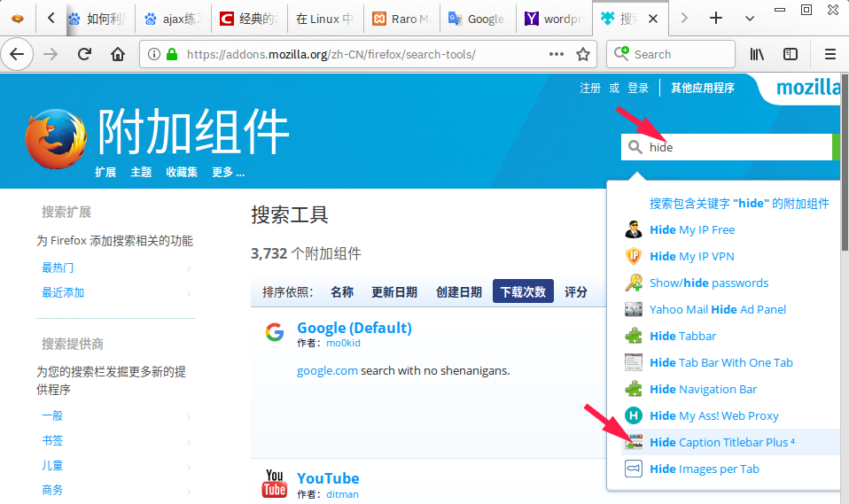Sort results by 创建日期
849x504 pixels.
click(x=459, y=291)
